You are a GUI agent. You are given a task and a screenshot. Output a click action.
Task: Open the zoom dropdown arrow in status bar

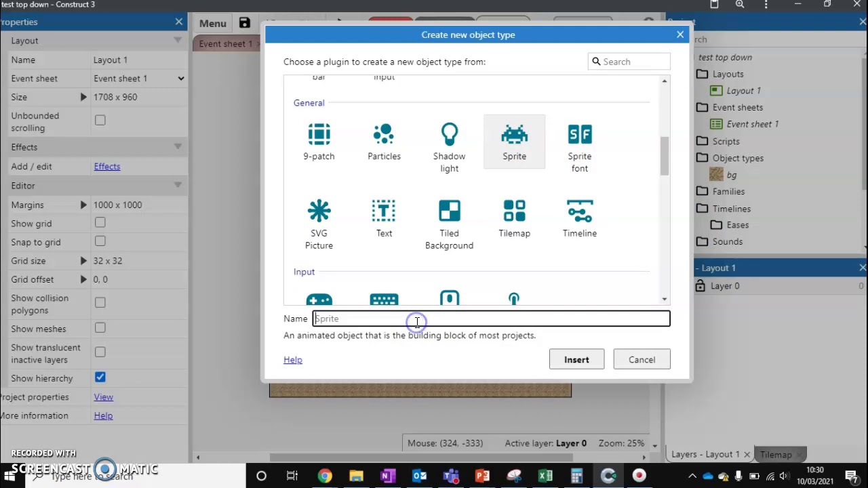pyautogui.click(x=654, y=445)
